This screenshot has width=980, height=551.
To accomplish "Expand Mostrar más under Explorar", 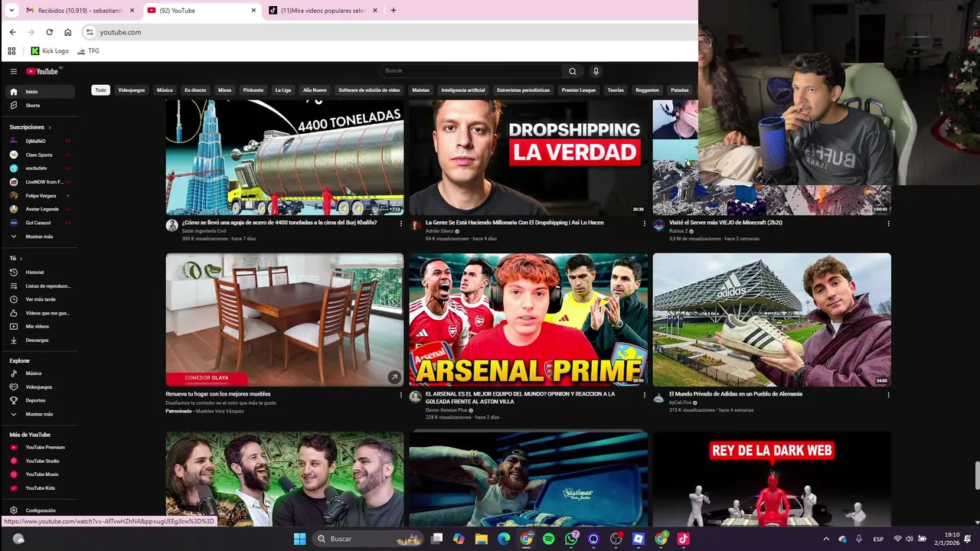I will [41, 414].
